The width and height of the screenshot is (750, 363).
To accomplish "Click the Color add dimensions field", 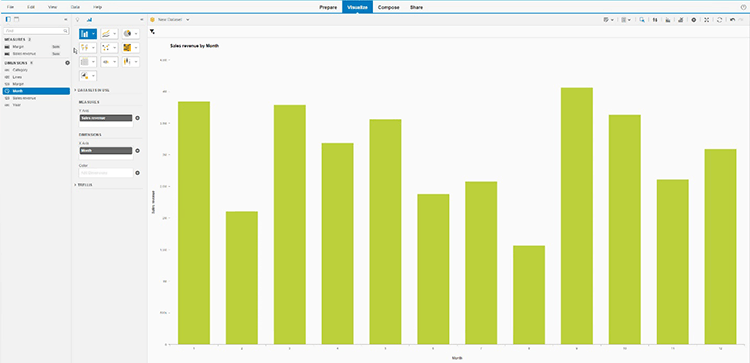I will [x=106, y=173].
